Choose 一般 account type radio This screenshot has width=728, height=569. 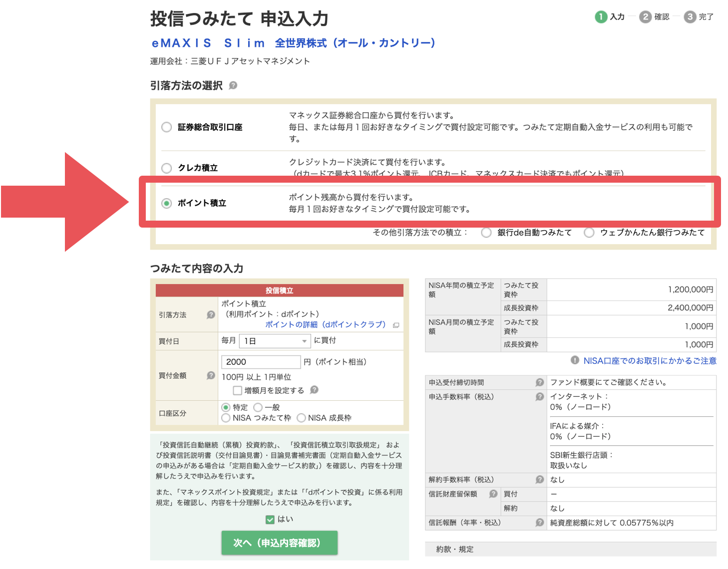[258, 407]
